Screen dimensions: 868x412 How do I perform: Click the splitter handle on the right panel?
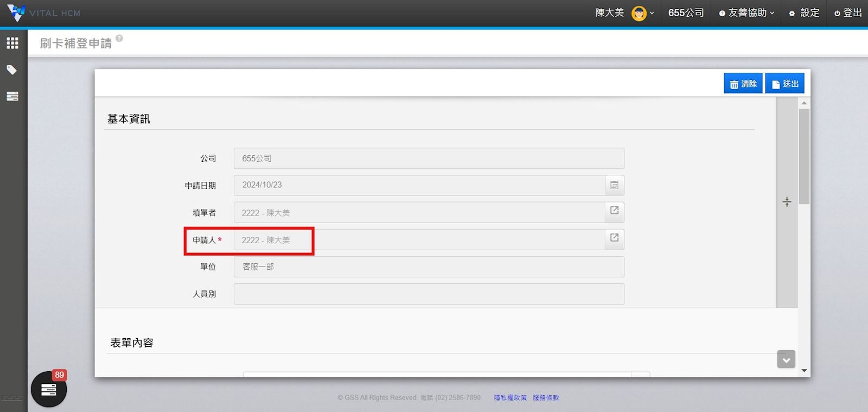click(787, 202)
